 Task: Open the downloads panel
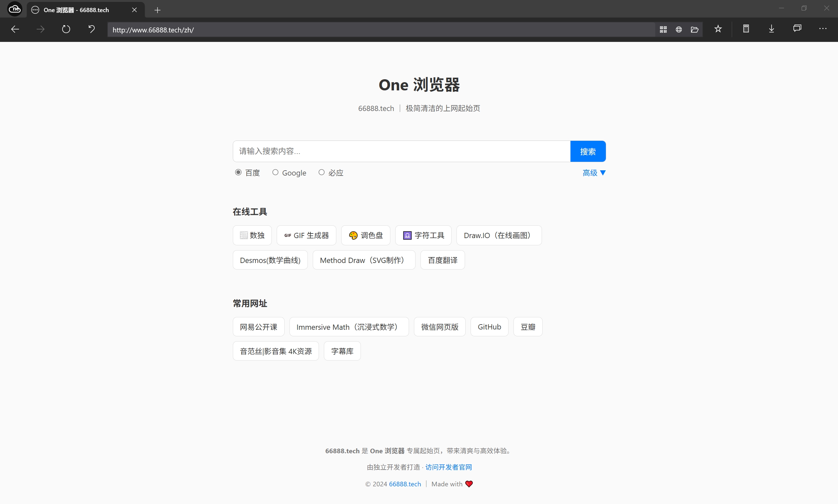coord(772,29)
